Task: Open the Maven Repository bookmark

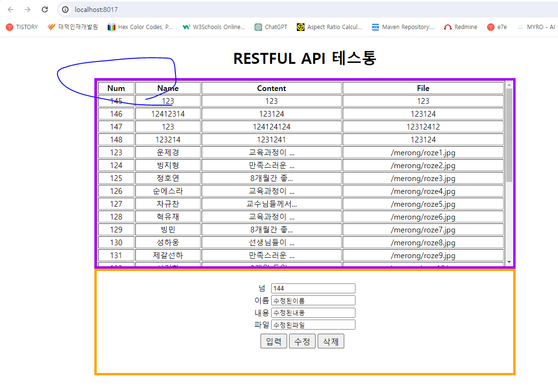Action: 403,27
